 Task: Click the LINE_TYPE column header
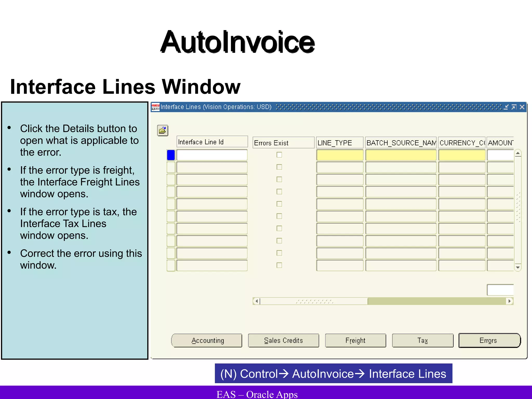[340, 143]
